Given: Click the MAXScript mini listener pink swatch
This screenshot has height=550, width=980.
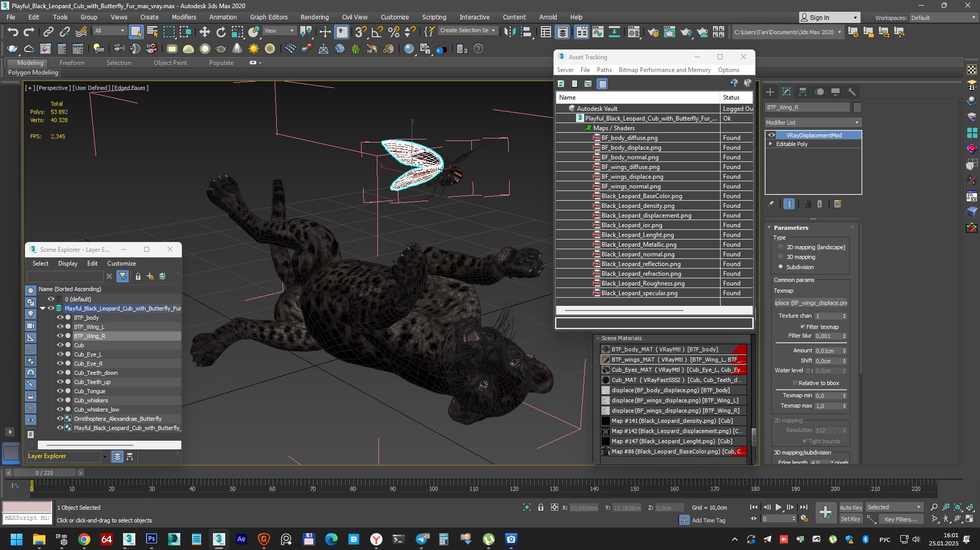Looking at the screenshot, I should (x=28, y=507).
